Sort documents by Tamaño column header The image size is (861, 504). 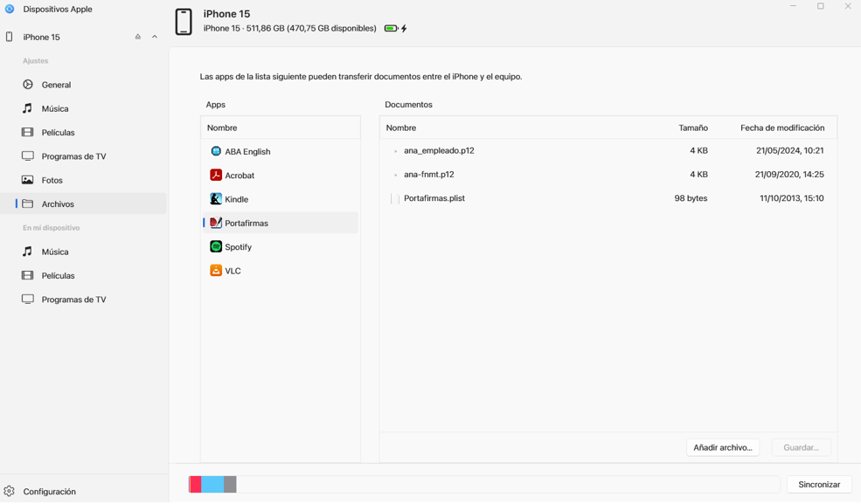pyautogui.click(x=693, y=128)
